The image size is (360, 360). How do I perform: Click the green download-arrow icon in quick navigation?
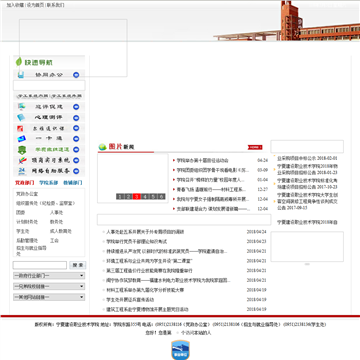coord(21,150)
